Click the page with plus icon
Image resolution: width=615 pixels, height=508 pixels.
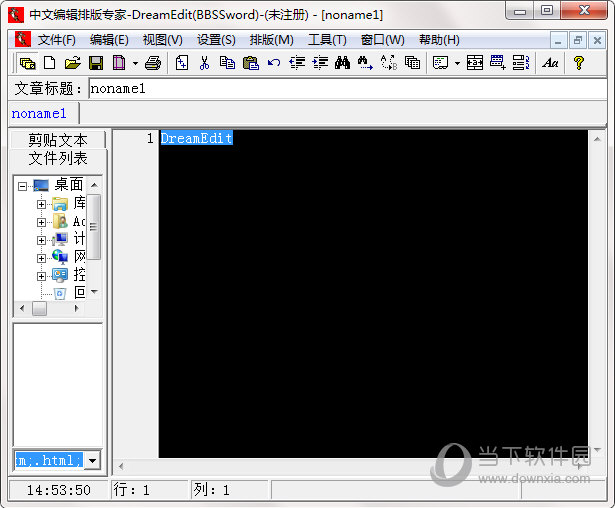[182, 63]
